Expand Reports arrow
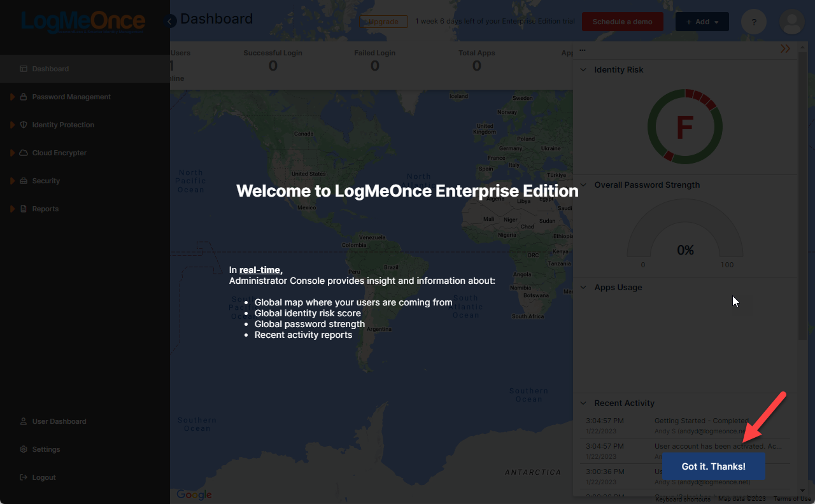The width and height of the screenshot is (815, 504). tap(12, 209)
